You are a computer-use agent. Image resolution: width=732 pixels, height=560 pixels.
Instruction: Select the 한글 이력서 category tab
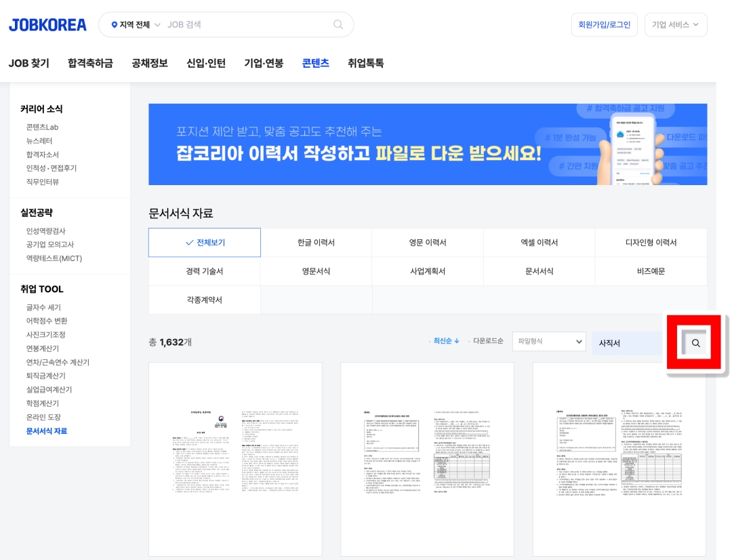pyautogui.click(x=316, y=243)
